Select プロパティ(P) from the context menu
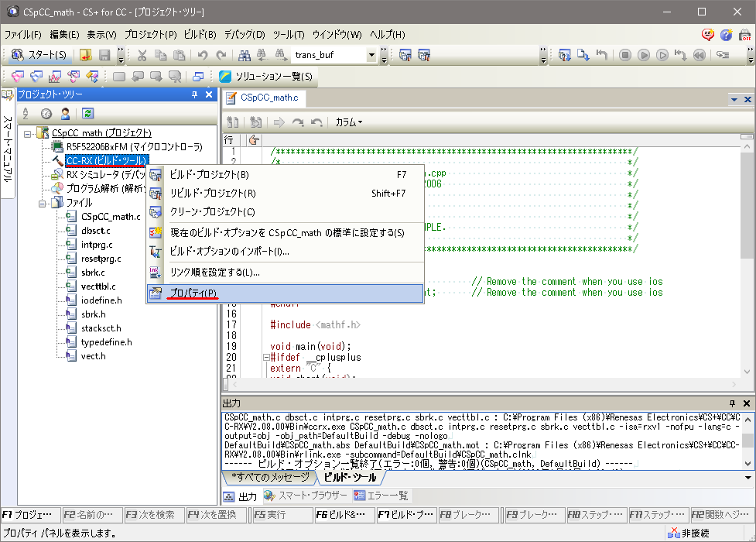 tap(193, 293)
